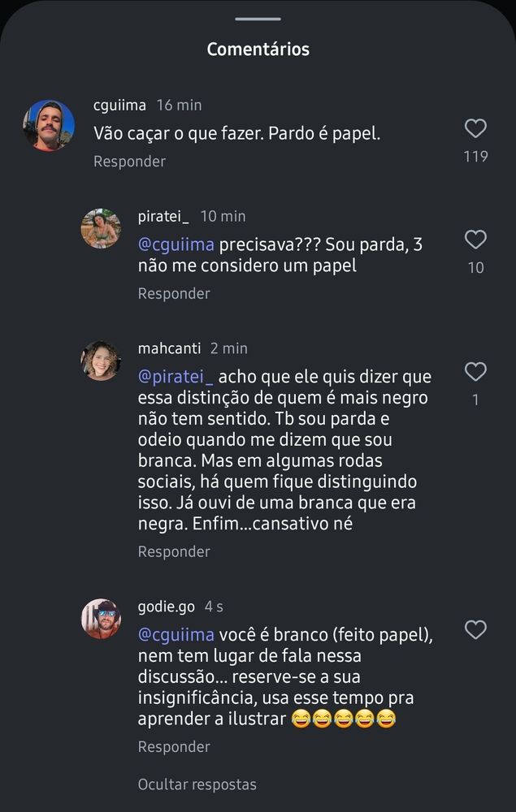
Task: Open the cguiima username link
Action: click(x=119, y=106)
